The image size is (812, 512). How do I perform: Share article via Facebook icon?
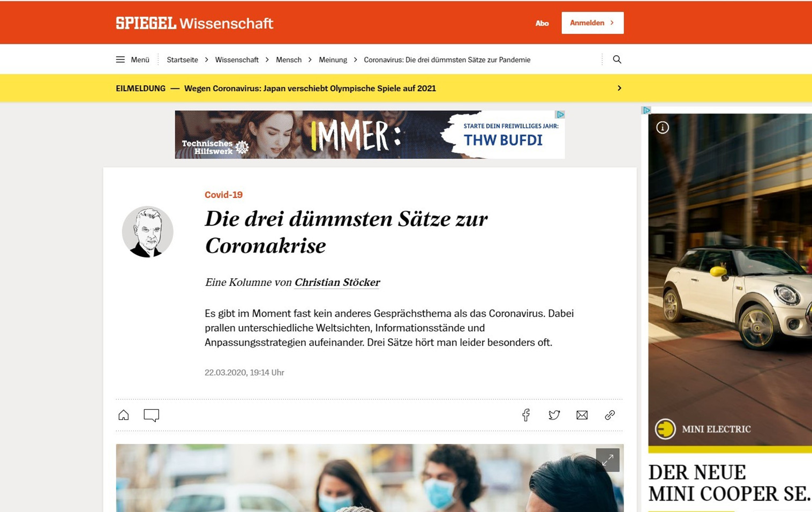tap(526, 415)
